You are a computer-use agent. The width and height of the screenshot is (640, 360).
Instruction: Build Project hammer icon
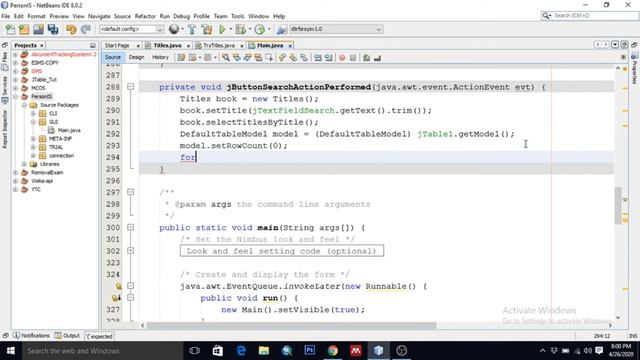192,29
